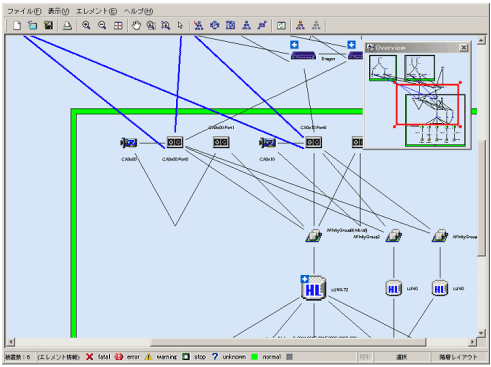Viewport: 491px width, 367px height.
Task: Click the 選択 status bar button
Action: tap(401, 357)
